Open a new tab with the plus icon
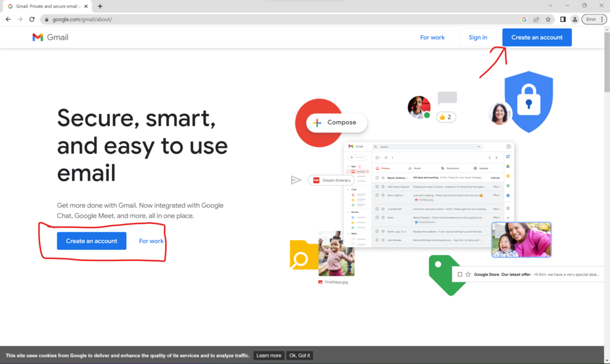This screenshot has width=610, height=364. pos(100,6)
